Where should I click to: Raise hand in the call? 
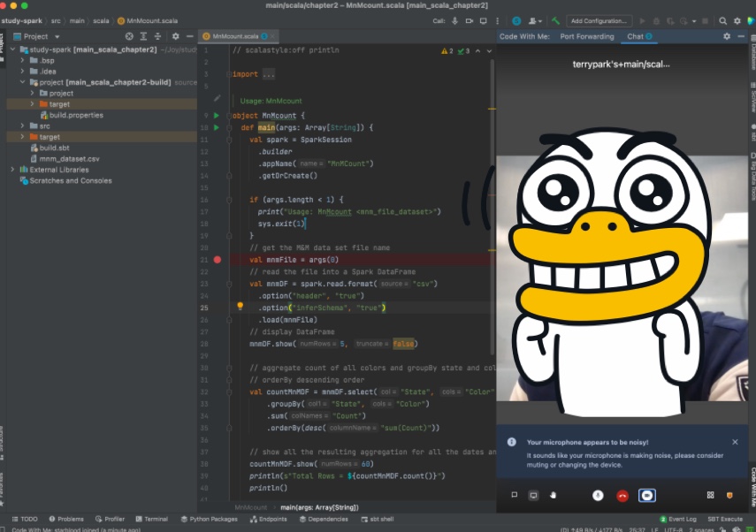pyautogui.click(x=553, y=495)
